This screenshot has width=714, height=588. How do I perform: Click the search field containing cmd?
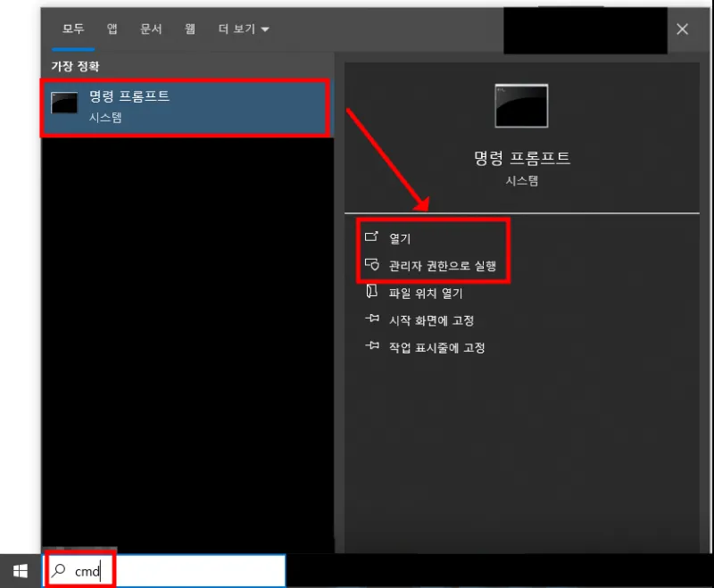point(178,571)
